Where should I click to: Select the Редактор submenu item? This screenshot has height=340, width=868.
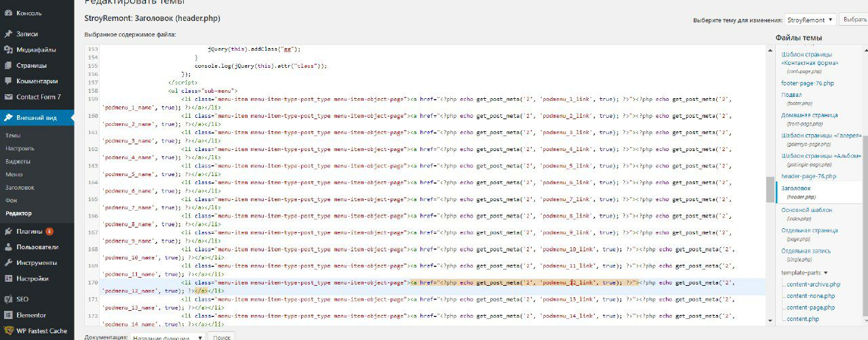(x=18, y=213)
